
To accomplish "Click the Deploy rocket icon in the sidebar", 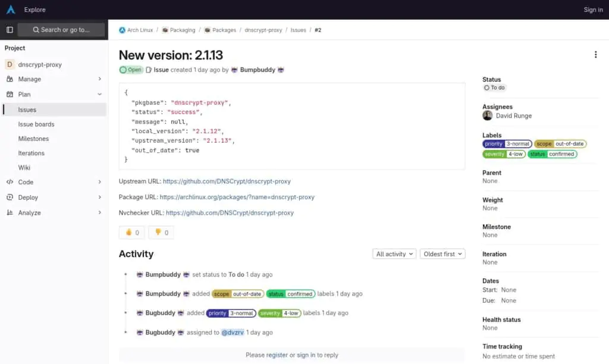I will [9, 197].
